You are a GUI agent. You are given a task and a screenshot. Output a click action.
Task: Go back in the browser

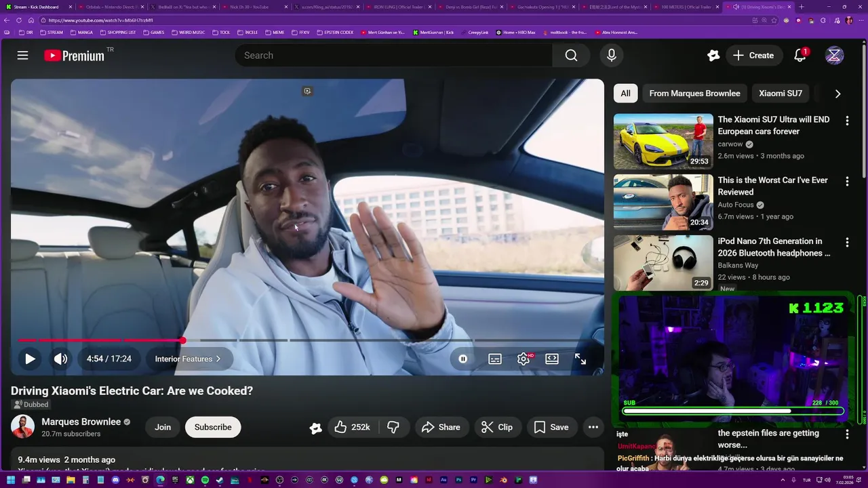pyautogui.click(x=7, y=20)
